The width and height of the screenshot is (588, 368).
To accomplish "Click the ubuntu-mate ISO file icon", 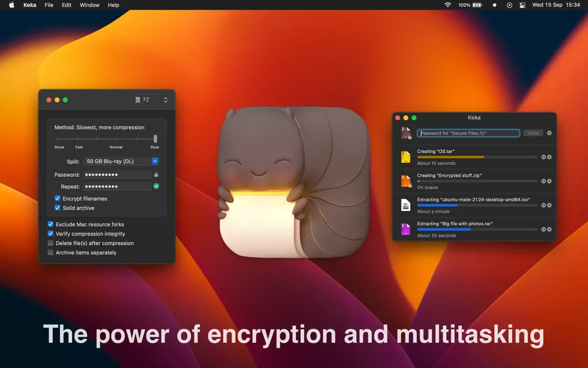I will click(406, 205).
